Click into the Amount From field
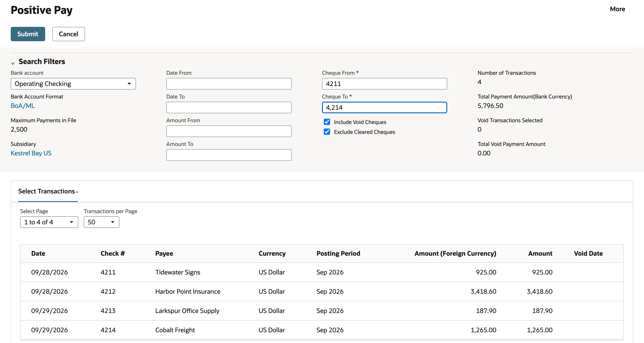 (x=229, y=131)
